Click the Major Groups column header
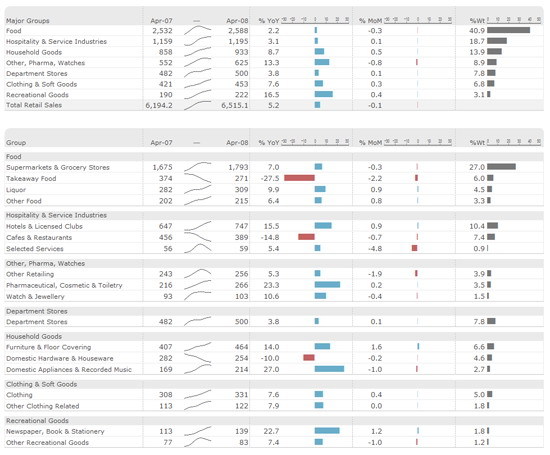 (x=28, y=21)
